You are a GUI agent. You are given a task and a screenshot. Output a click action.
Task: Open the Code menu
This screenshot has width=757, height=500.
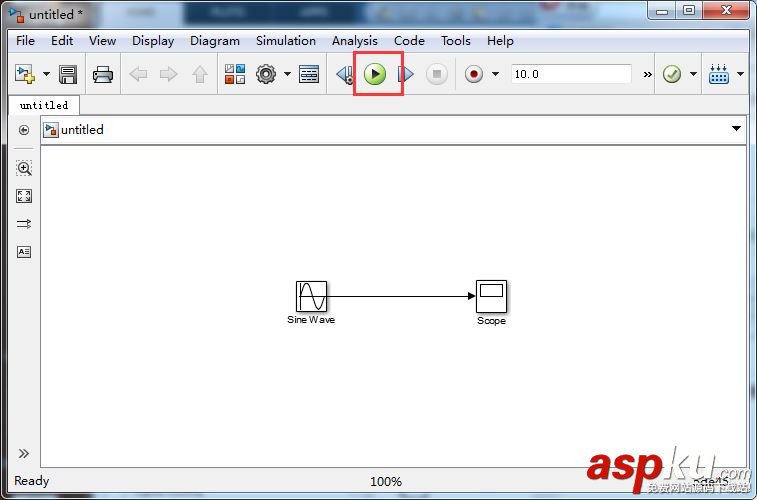pos(409,41)
